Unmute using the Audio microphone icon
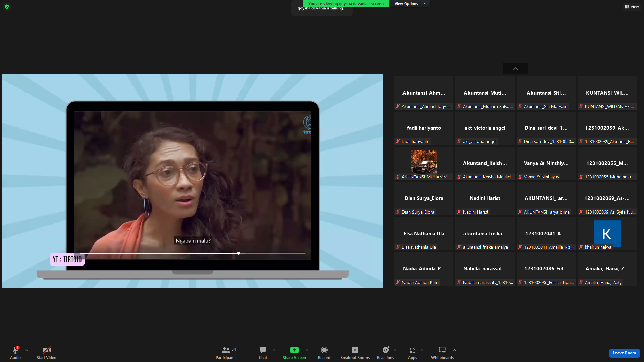This screenshot has height=362, width=644. point(15,350)
